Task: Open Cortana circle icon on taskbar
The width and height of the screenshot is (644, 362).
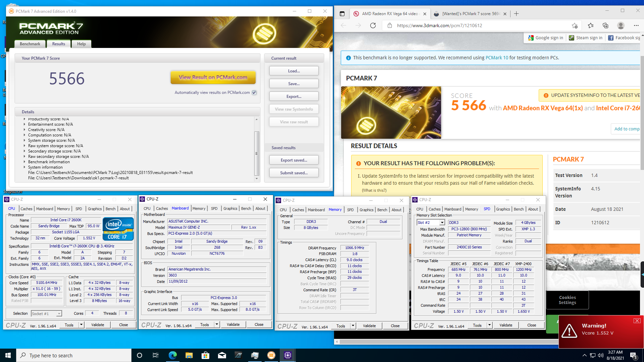Action: (x=140, y=355)
